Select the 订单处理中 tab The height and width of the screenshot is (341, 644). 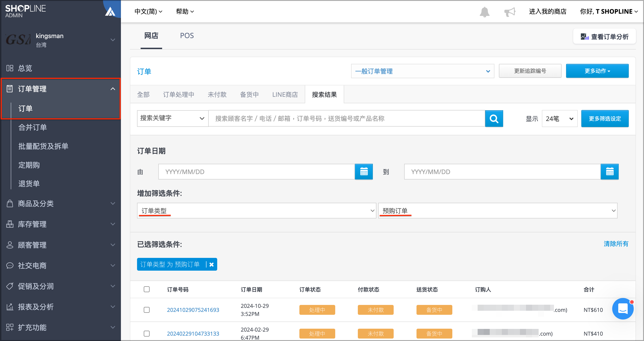tap(178, 94)
